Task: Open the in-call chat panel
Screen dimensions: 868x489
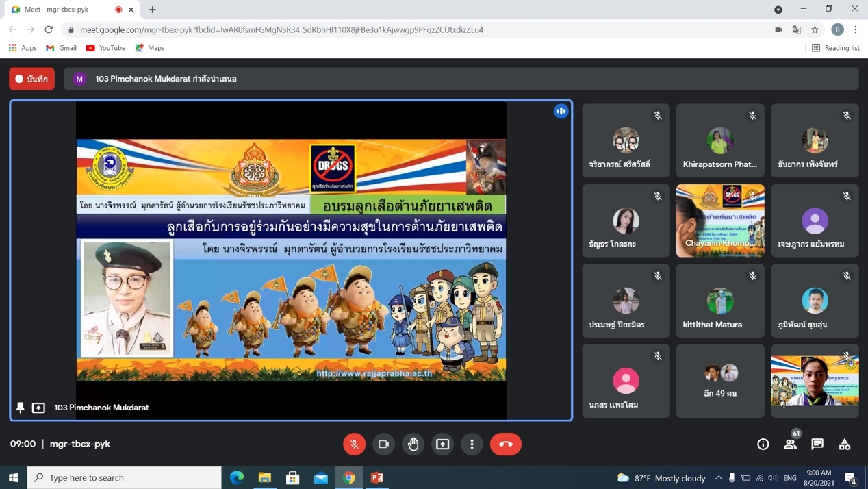Action: [817, 444]
